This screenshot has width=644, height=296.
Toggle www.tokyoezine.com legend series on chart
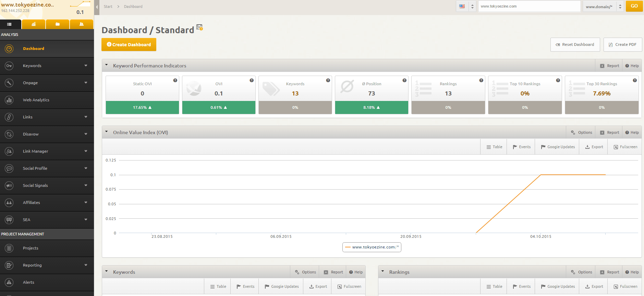[x=372, y=247]
